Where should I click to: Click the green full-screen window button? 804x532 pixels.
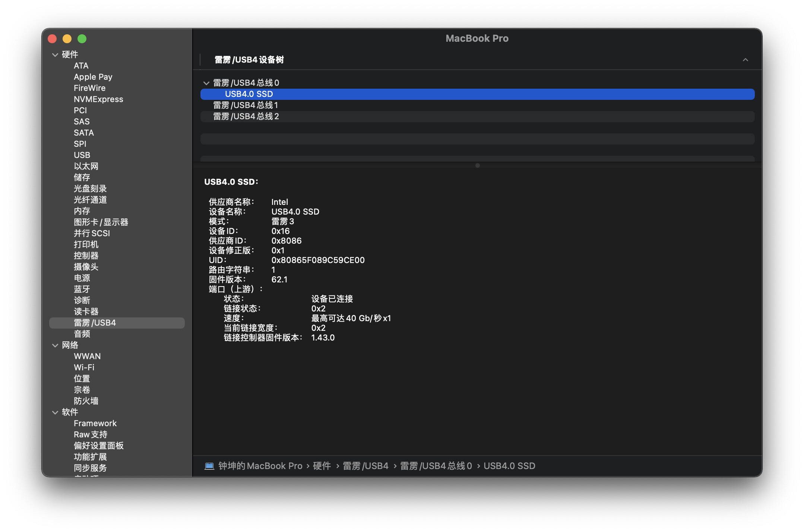click(x=82, y=39)
